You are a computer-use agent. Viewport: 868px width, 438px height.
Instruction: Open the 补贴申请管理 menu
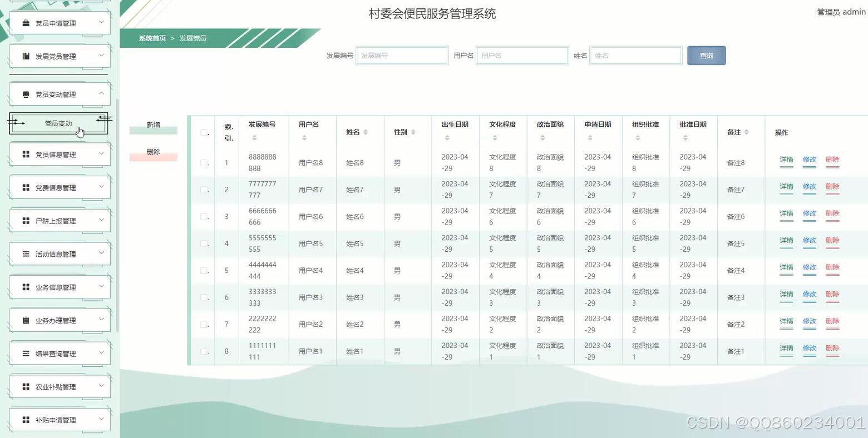[59, 420]
